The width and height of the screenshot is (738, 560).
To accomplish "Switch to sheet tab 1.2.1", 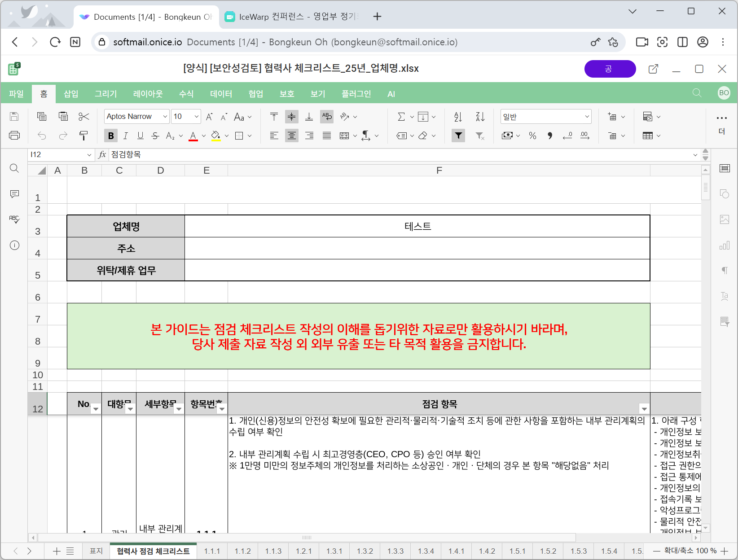I will [303, 551].
